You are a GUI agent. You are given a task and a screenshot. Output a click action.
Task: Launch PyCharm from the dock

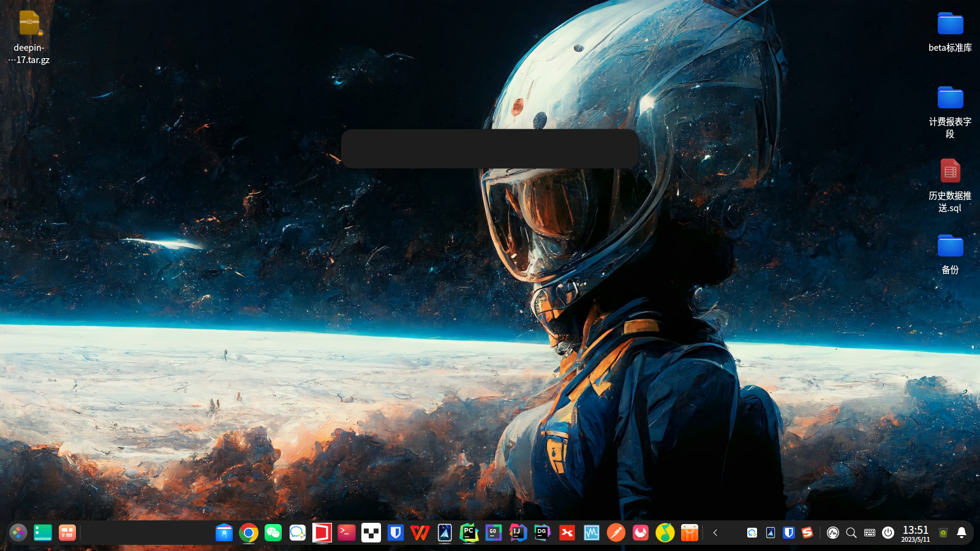(469, 533)
